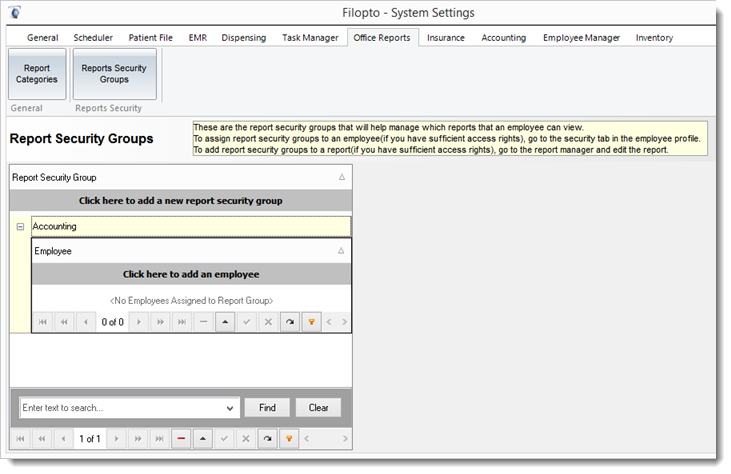The height and width of the screenshot is (474, 731).
Task: Collapse the Accounting group row
Action: pos(21,227)
